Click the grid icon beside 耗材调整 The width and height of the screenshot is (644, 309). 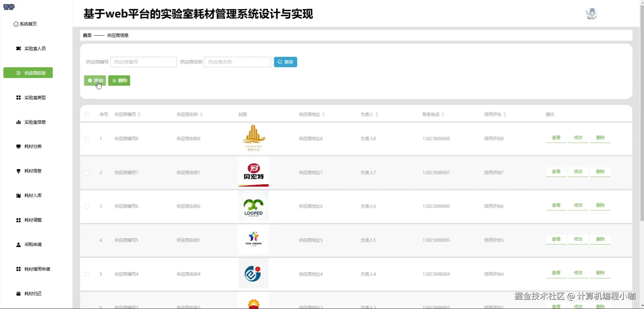pyautogui.click(x=19, y=220)
